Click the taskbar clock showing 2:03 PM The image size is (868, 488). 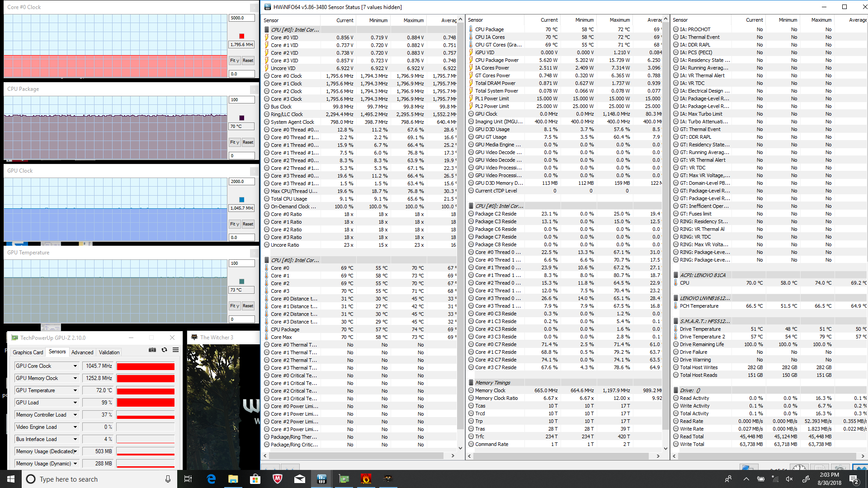pyautogui.click(x=830, y=479)
